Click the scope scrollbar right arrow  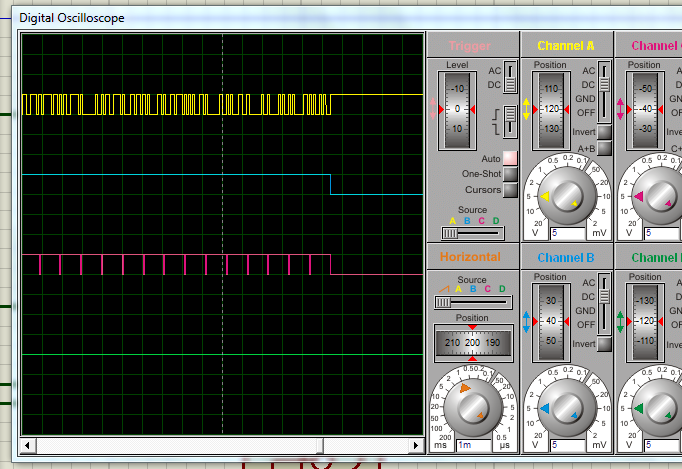[x=415, y=445]
